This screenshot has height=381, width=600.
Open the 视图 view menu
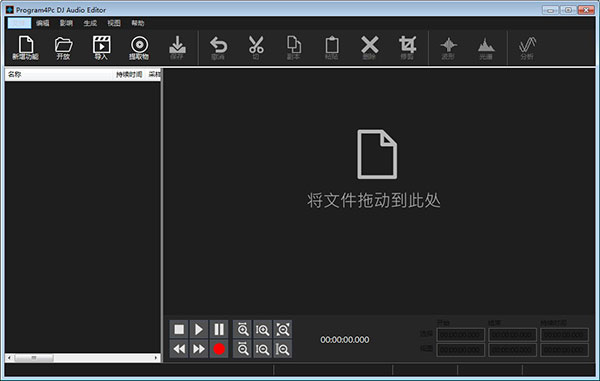click(114, 23)
